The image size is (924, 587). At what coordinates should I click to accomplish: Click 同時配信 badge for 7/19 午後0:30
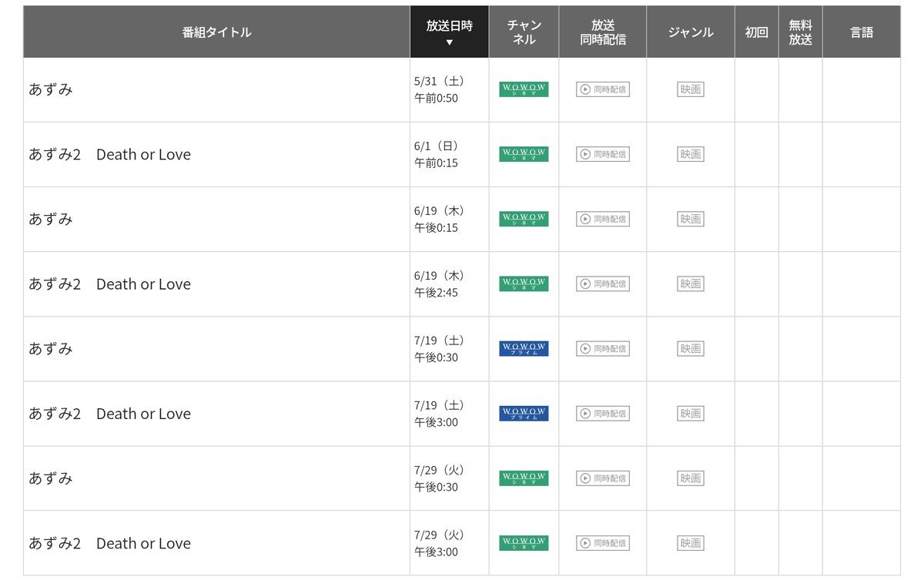603,348
